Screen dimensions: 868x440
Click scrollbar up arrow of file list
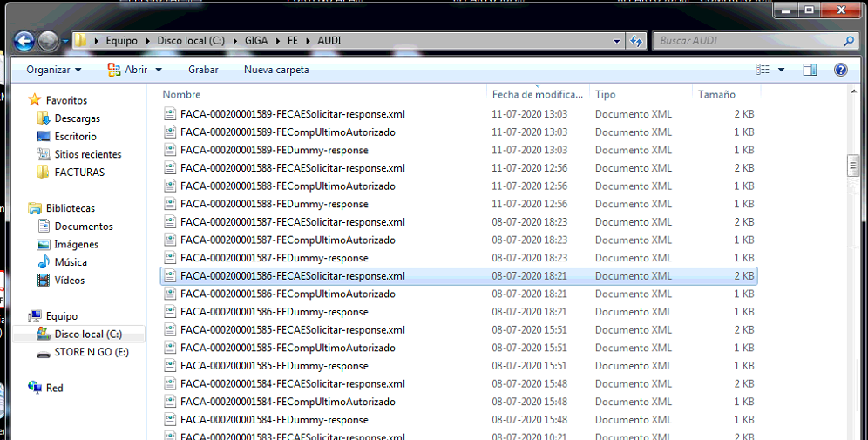pos(853,91)
